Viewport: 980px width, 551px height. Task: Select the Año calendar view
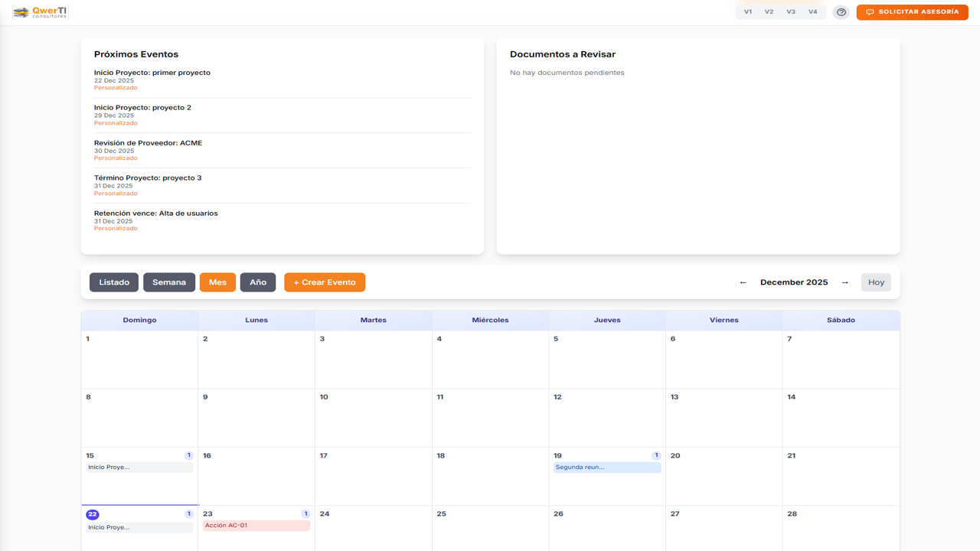click(x=258, y=282)
